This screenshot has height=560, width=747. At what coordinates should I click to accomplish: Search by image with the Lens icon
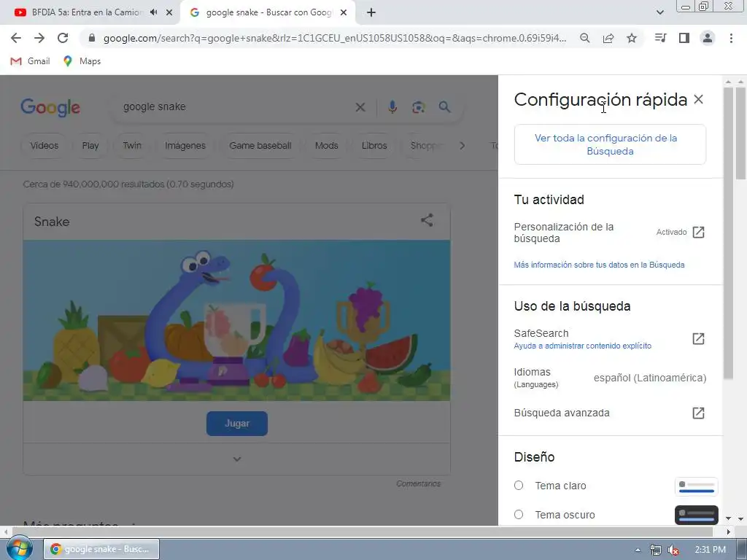pyautogui.click(x=418, y=107)
